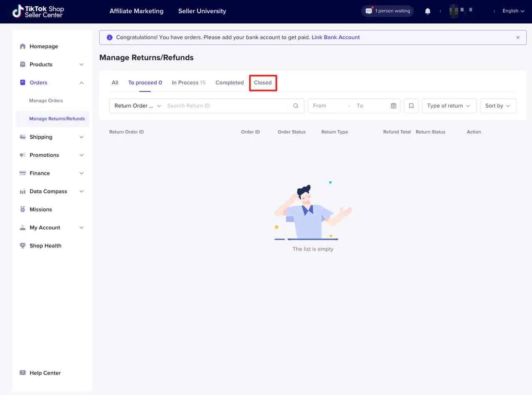The width and height of the screenshot is (532, 395).
Task: Go to Shop Health in the sidebar
Action: point(45,246)
